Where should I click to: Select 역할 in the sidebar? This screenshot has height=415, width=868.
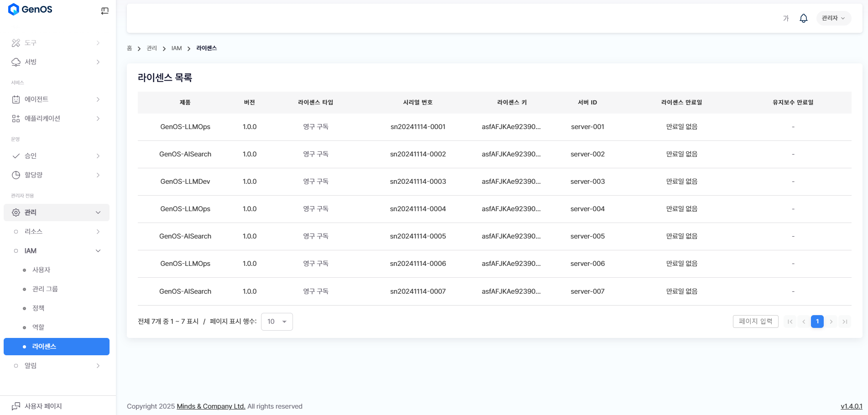pos(38,327)
